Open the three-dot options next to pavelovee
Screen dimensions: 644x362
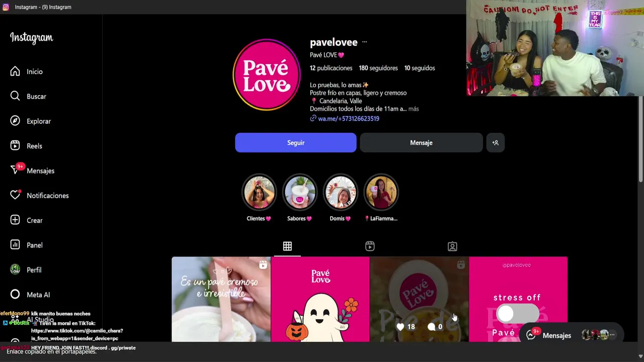365,42
